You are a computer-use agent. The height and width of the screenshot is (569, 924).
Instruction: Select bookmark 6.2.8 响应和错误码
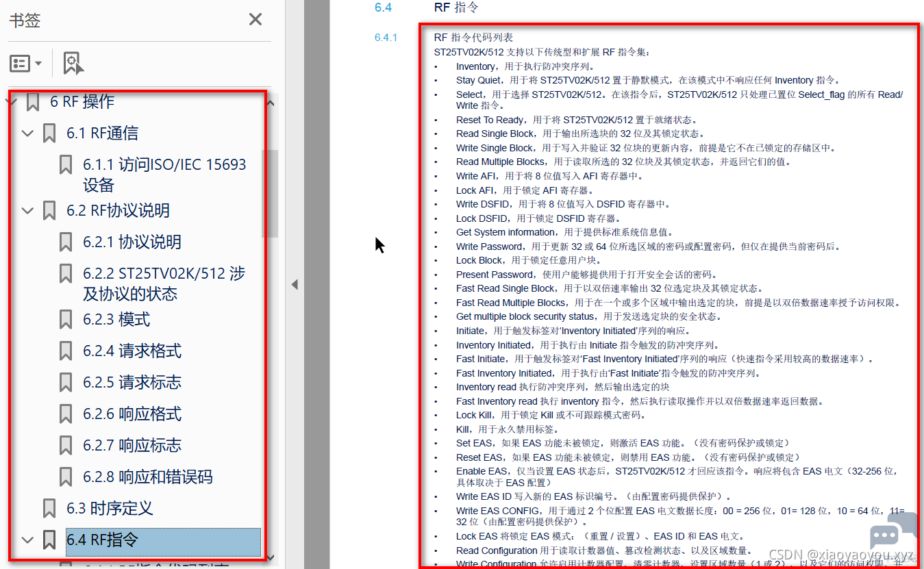(148, 477)
